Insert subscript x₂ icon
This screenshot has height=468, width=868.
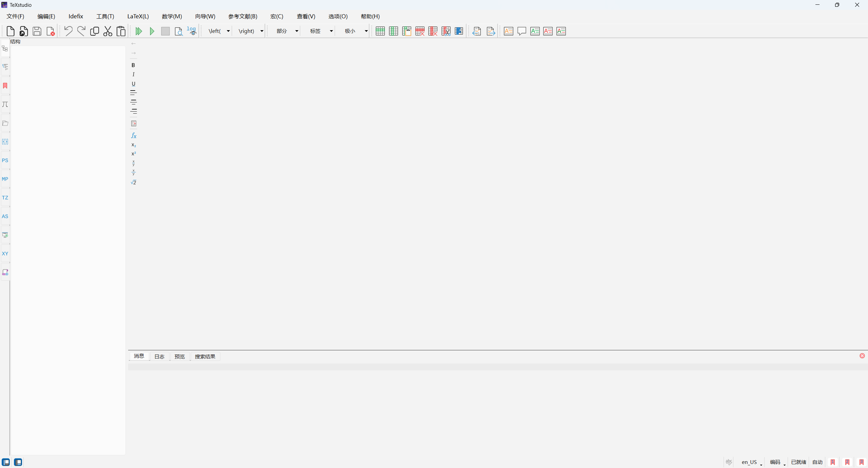point(134,145)
